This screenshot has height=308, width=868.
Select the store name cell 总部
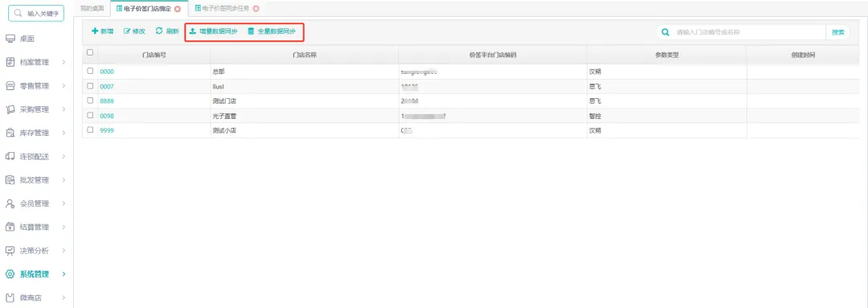[304, 72]
